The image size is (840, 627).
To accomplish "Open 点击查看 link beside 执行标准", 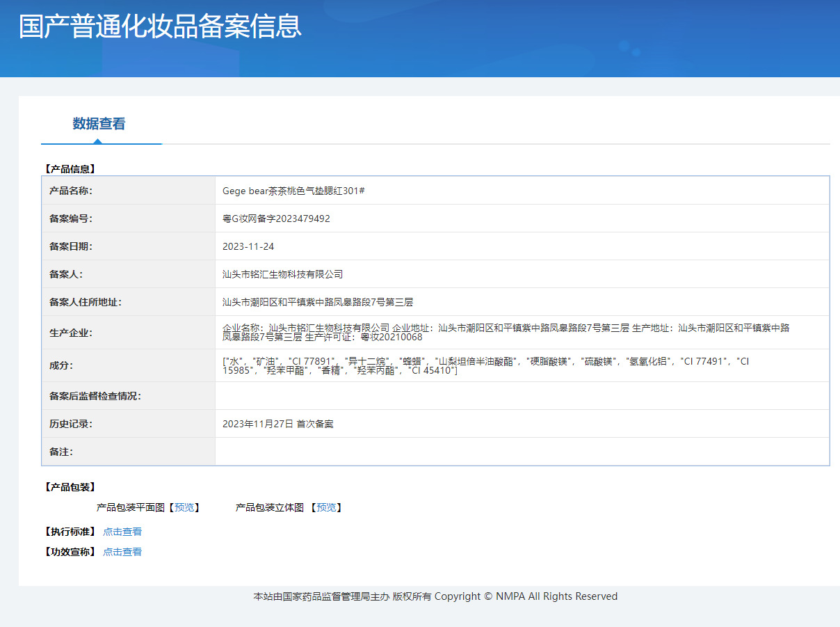I will click(122, 532).
